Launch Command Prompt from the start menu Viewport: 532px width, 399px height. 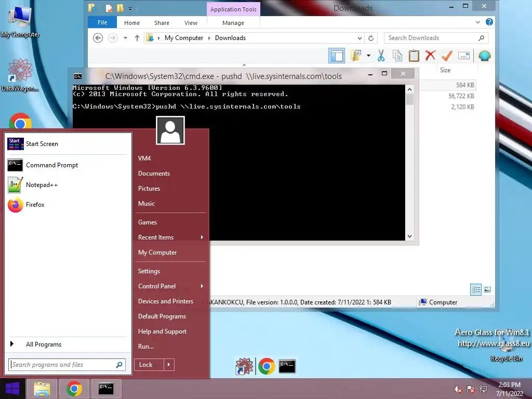[x=67, y=165]
